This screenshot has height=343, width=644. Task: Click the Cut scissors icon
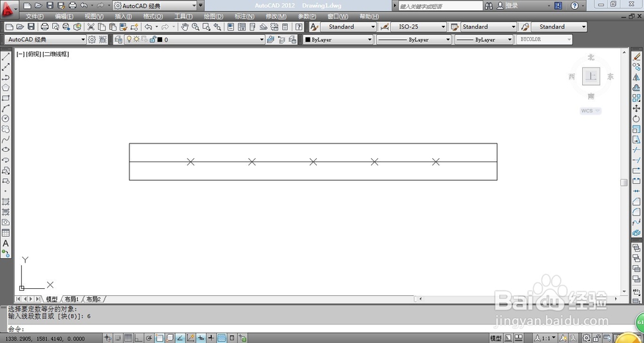[x=91, y=26]
